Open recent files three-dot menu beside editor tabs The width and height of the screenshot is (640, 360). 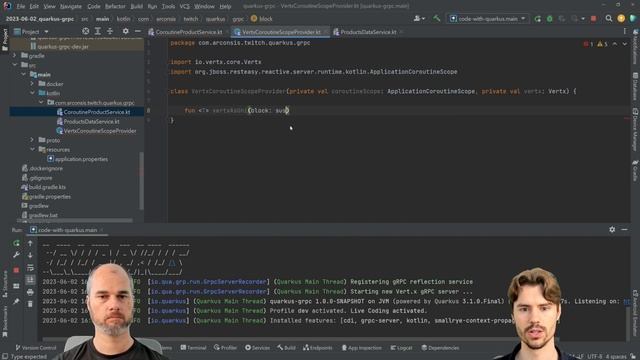(x=624, y=31)
